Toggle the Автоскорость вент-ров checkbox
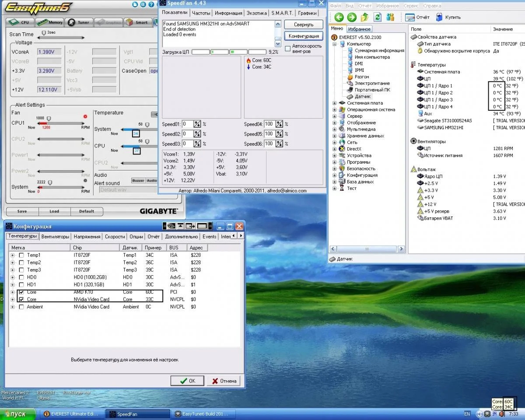Screen dimensions: 525x420 [288, 48]
